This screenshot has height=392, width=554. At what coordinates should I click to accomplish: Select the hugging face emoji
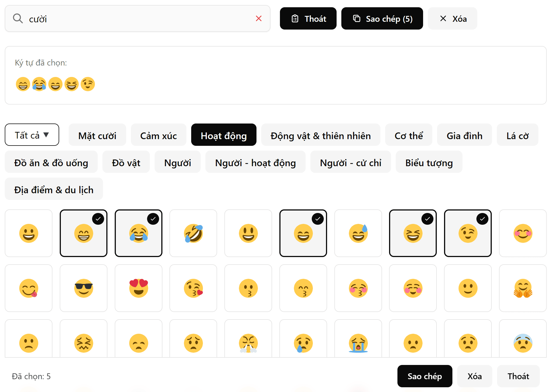pyautogui.click(x=523, y=288)
